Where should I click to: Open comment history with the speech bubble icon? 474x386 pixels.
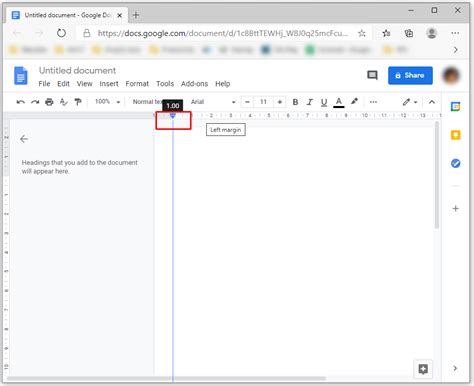[372, 75]
